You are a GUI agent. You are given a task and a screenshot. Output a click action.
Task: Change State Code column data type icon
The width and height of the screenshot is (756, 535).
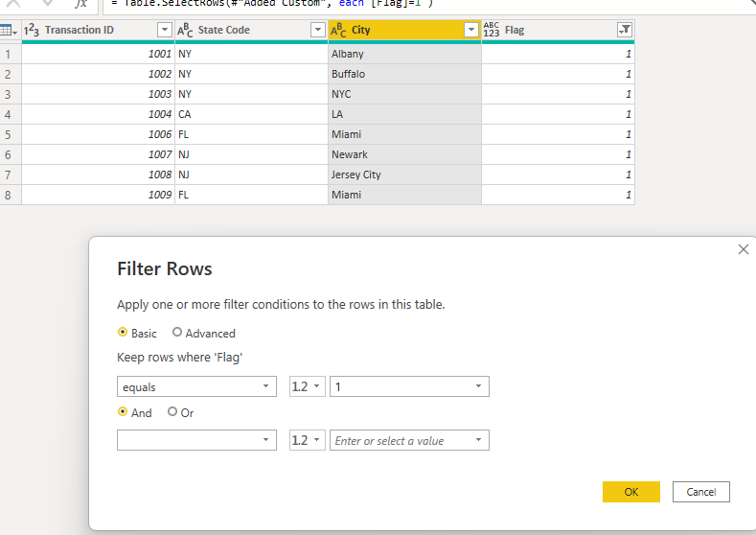click(x=185, y=30)
